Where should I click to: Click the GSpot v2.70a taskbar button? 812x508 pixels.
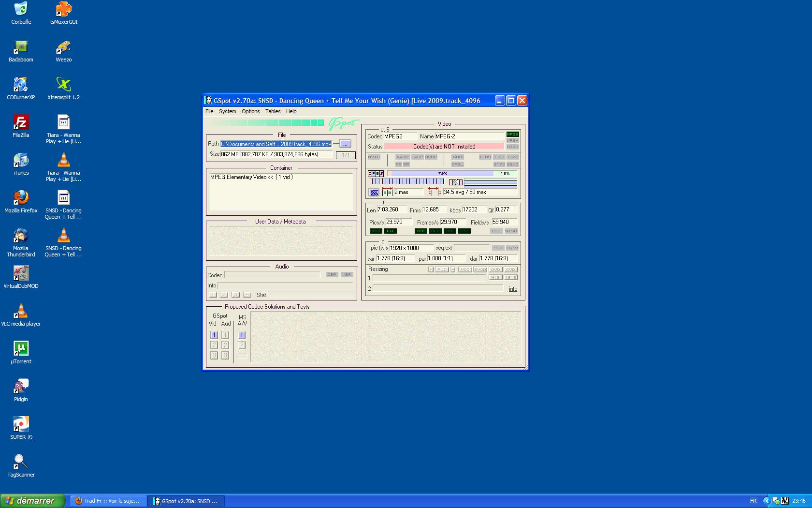pos(187,501)
